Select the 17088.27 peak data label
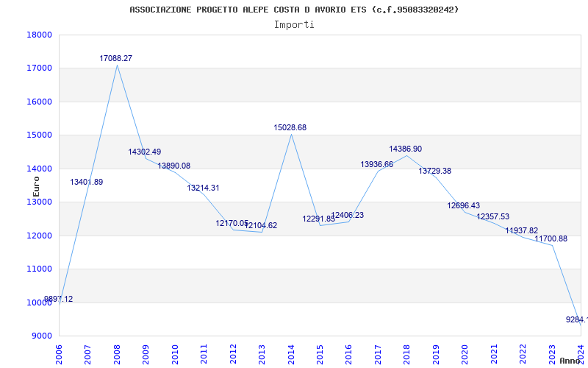 [x=116, y=59]
